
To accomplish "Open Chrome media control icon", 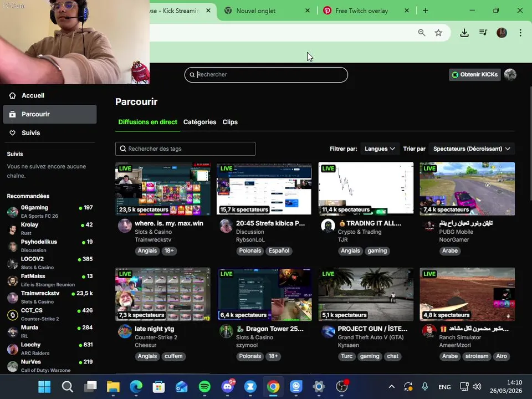I will (x=483, y=33).
